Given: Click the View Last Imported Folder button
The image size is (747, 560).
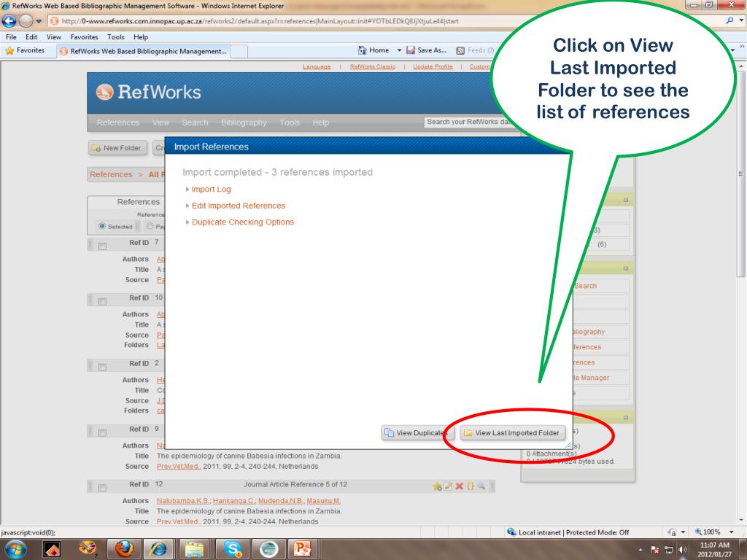Looking at the screenshot, I should tap(513, 433).
